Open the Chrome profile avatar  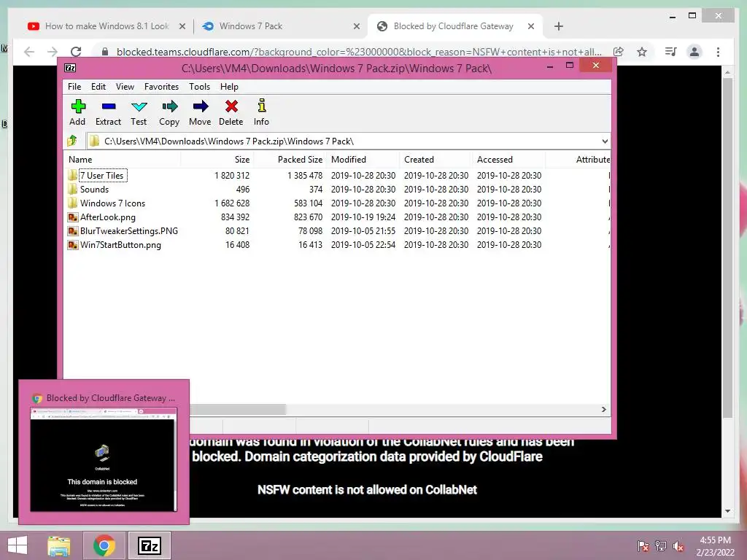pos(694,52)
